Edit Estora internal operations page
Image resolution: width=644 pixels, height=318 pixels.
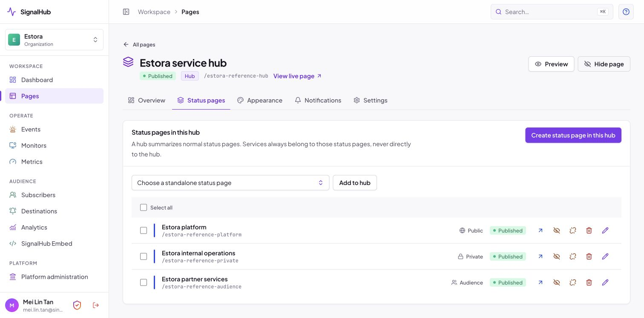[605, 257]
